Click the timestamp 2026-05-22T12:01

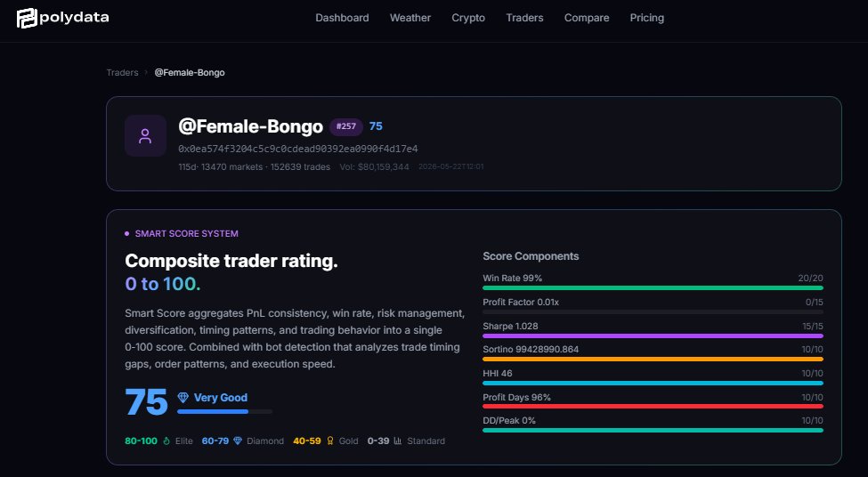point(450,166)
